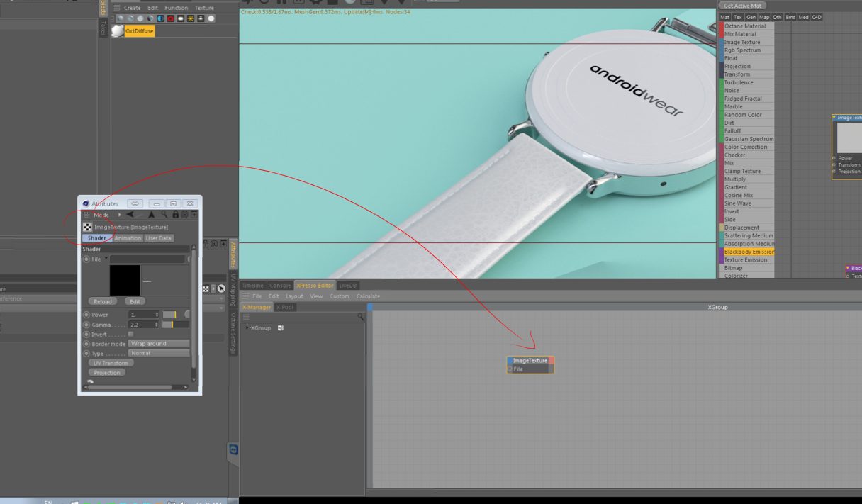Switch to the User Data tab

coord(159,238)
